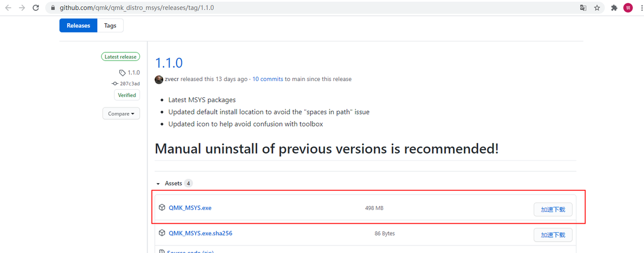Screen dimensions: 644x253
Task: Open the red profile avatar
Action: [628, 8]
